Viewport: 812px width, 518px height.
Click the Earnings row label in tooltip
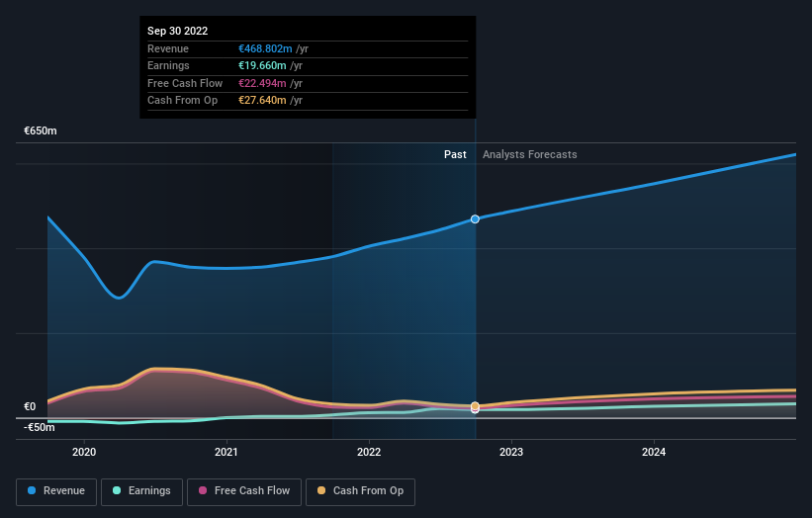pos(168,65)
